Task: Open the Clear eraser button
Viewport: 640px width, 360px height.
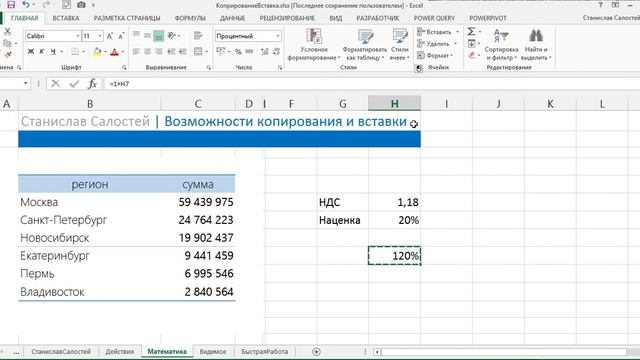Action: tap(471, 55)
